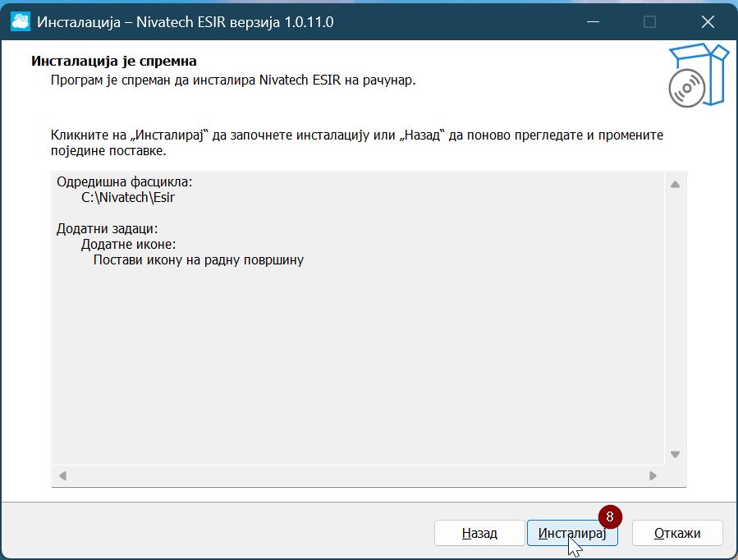Click the window title 'Инсталација – Nivatech ESIR верзија 1.0.11.0'
738x560 pixels.
(x=185, y=22)
